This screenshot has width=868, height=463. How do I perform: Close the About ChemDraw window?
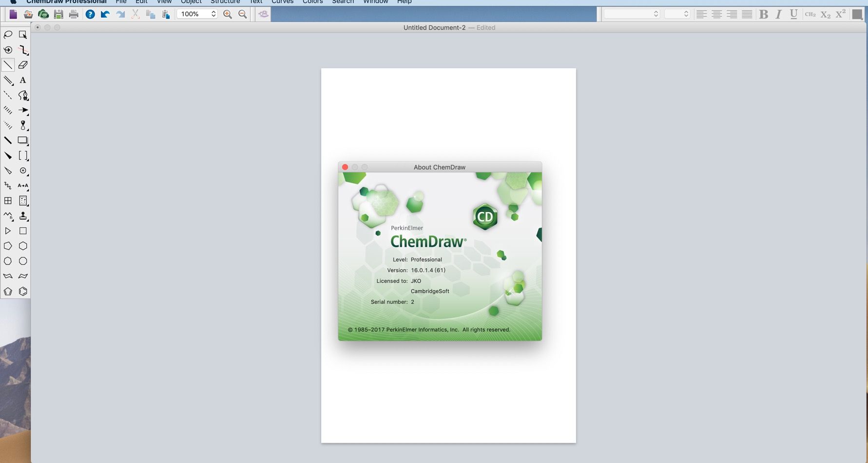click(345, 167)
